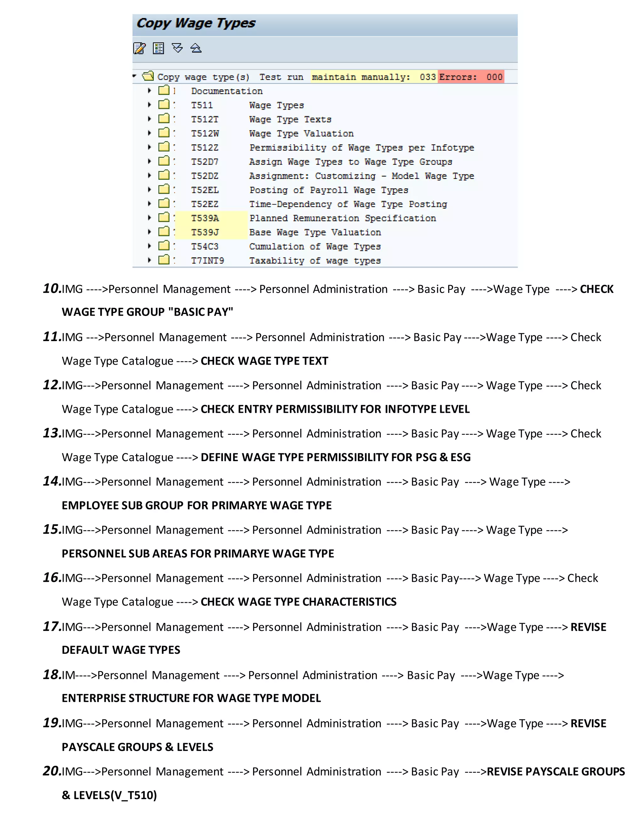Click the expand subtree toolbar icon
Viewport: 644px width, 833px height.
pos(177,48)
